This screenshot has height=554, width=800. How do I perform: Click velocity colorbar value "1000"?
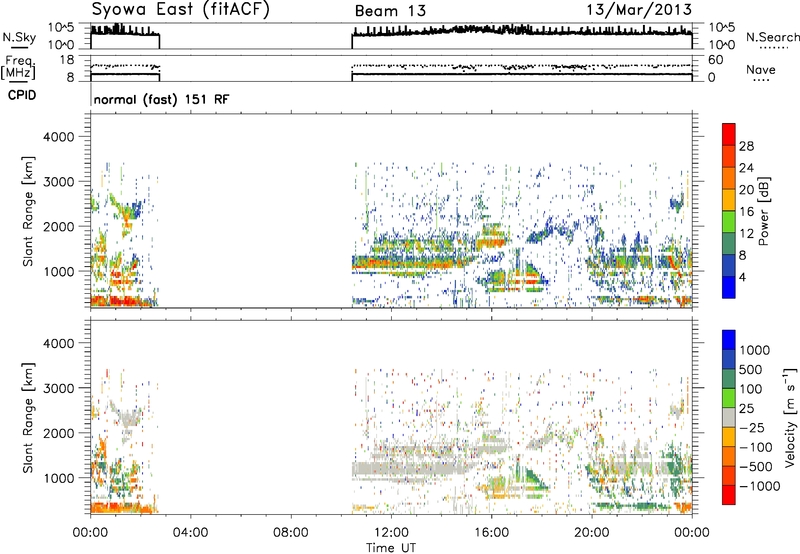pos(755,350)
